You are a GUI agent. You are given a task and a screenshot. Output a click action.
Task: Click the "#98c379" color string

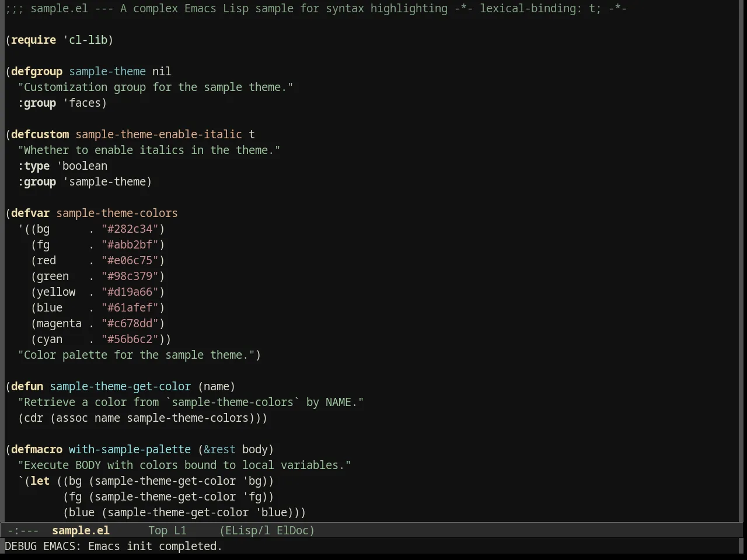130,276
